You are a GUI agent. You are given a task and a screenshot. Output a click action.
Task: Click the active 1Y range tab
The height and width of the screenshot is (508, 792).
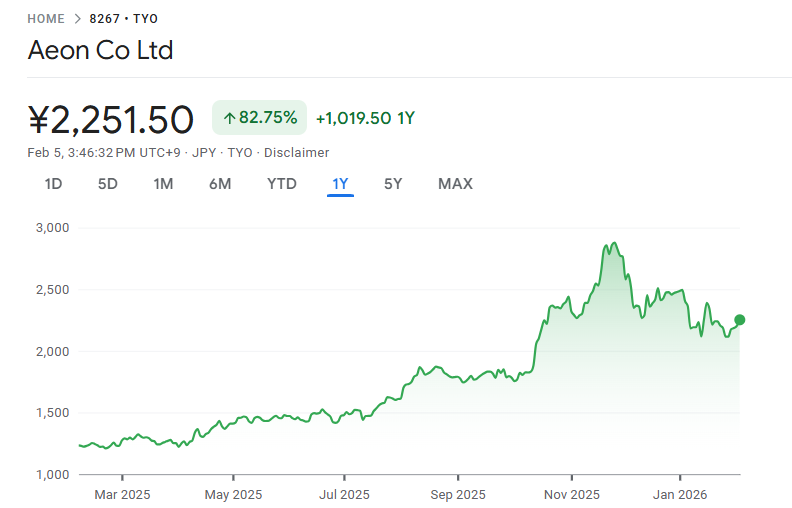tap(340, 184)
